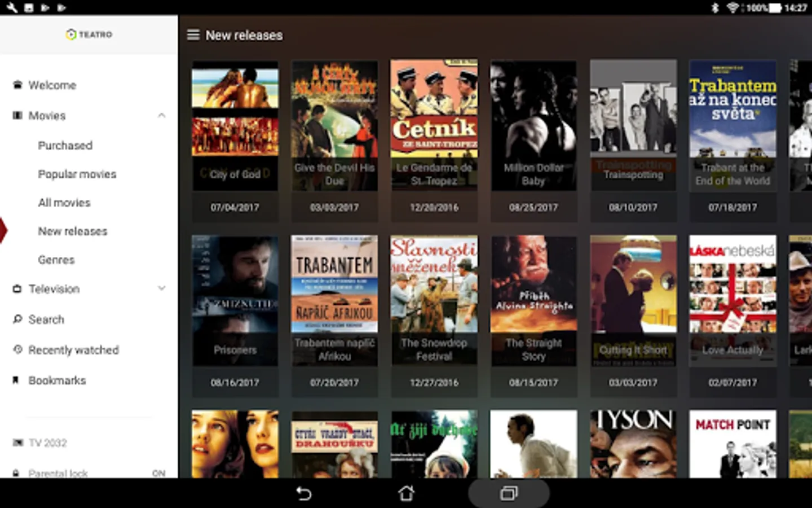Select the Purchased submenu item

[x=65, y=146]
